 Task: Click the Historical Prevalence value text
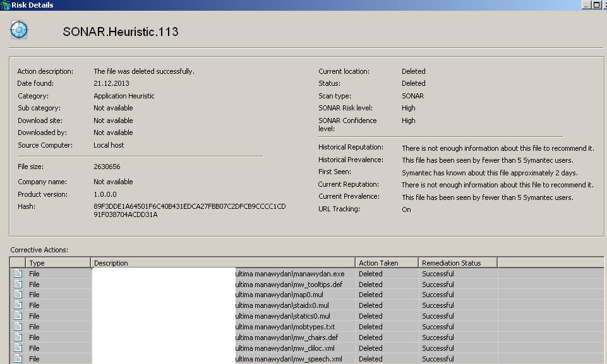pos(488,160)
